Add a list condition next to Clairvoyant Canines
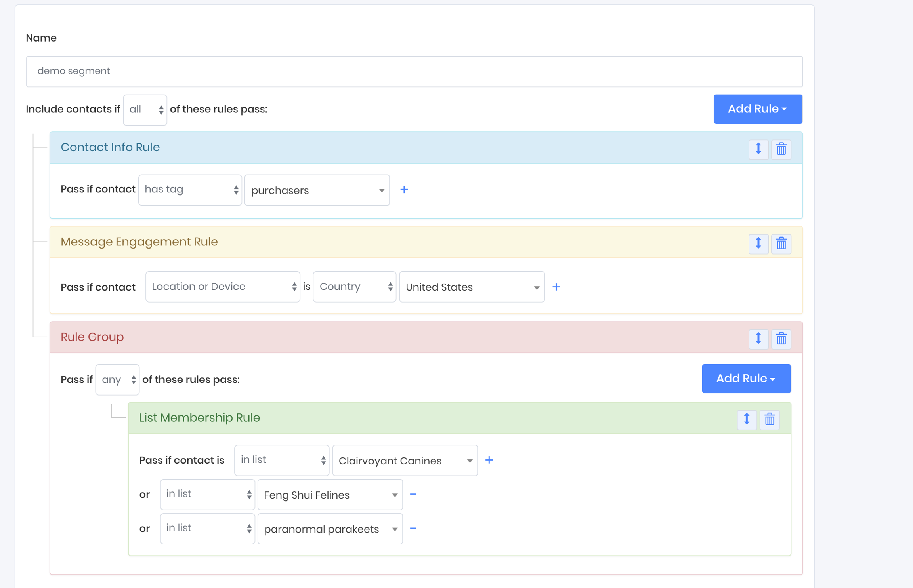 pyautogui.click(x=489, y=460)
